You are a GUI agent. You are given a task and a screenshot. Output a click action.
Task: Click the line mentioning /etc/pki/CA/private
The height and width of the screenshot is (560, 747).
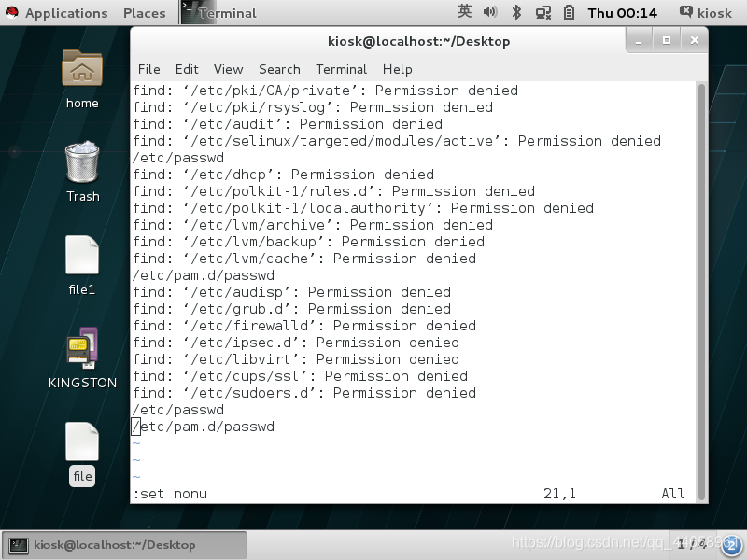(325, 91)
